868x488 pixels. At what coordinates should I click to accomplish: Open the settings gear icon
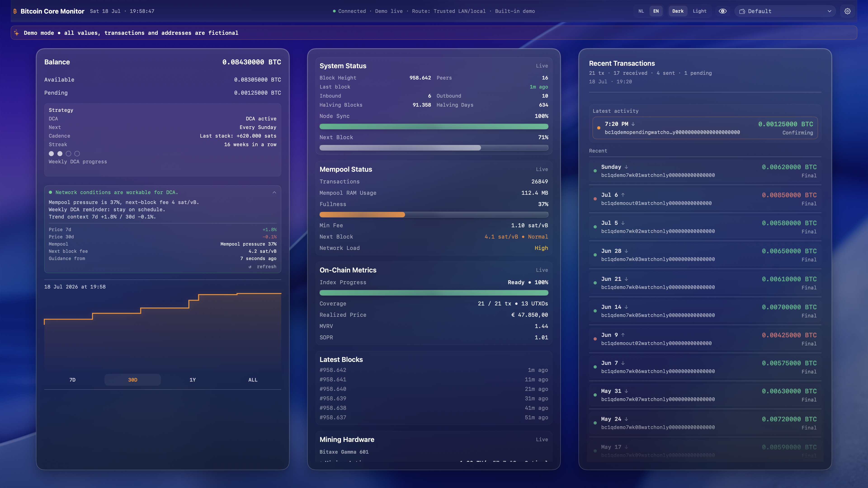pos(847,11)
